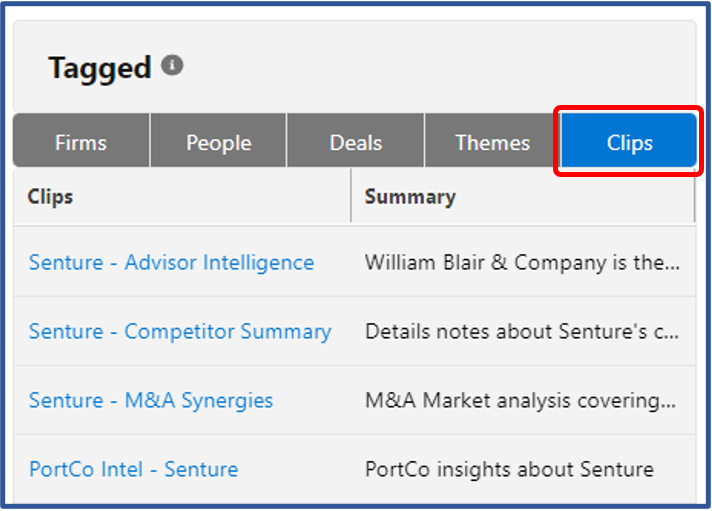Select the Details notes about Senture's summary

522,332
